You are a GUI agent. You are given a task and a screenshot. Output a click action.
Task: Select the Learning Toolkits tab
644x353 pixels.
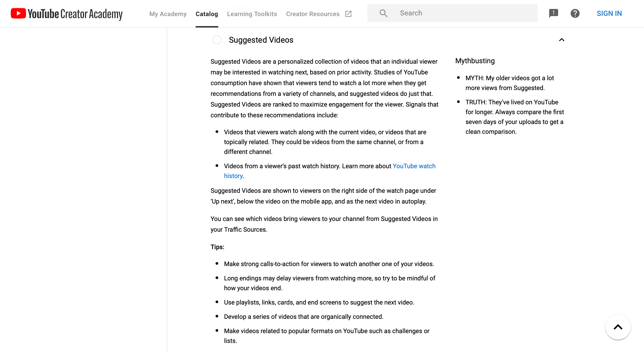coord(252,13)
